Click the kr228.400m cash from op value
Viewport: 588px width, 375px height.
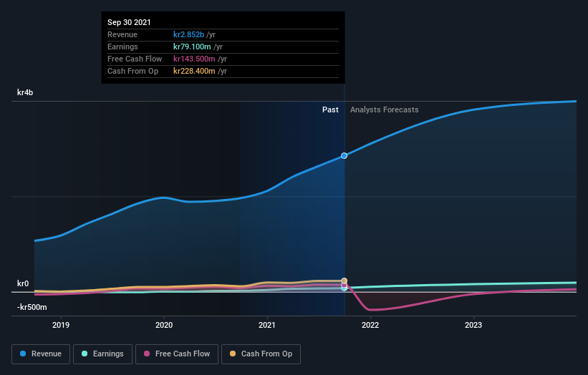(x=194, y=71)
